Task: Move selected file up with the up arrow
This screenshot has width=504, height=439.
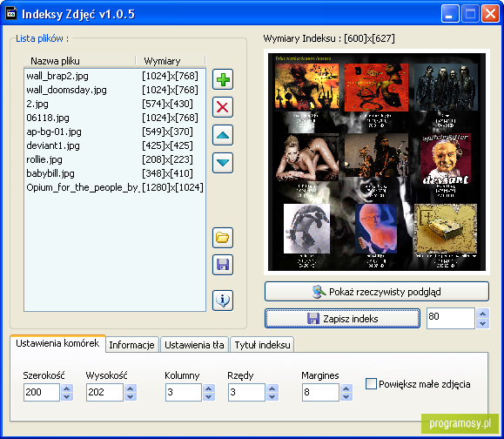Action: point(223,135)
